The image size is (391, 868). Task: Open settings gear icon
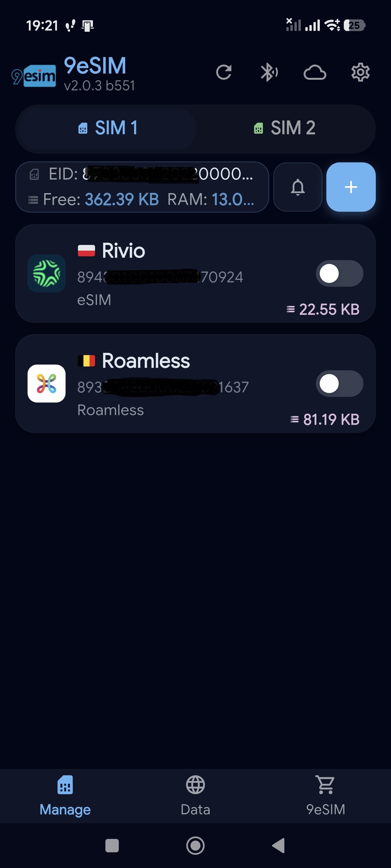[360, 72]
